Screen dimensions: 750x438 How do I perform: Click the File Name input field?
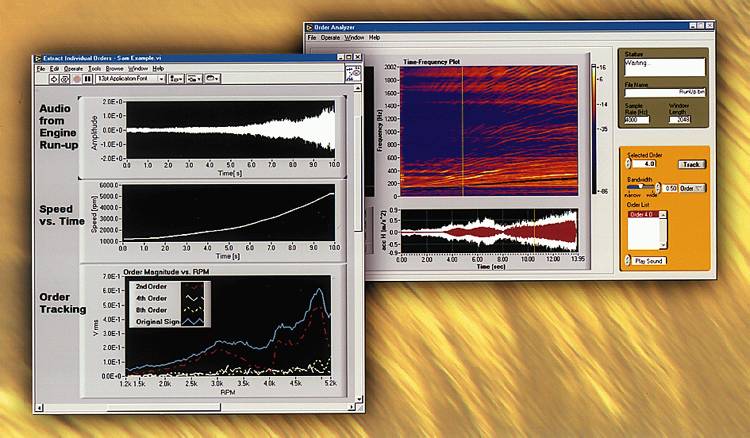pos(664,92)
